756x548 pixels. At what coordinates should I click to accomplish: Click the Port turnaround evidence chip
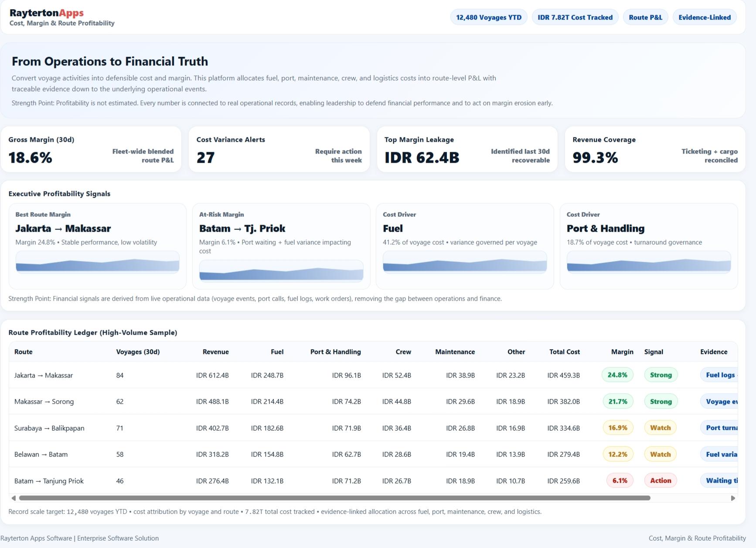point(719,428)
